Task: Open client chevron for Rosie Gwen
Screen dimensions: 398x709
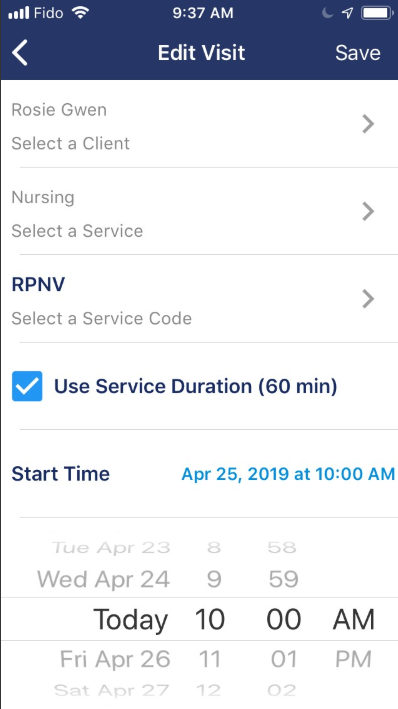Action: (x=369, y=123)
